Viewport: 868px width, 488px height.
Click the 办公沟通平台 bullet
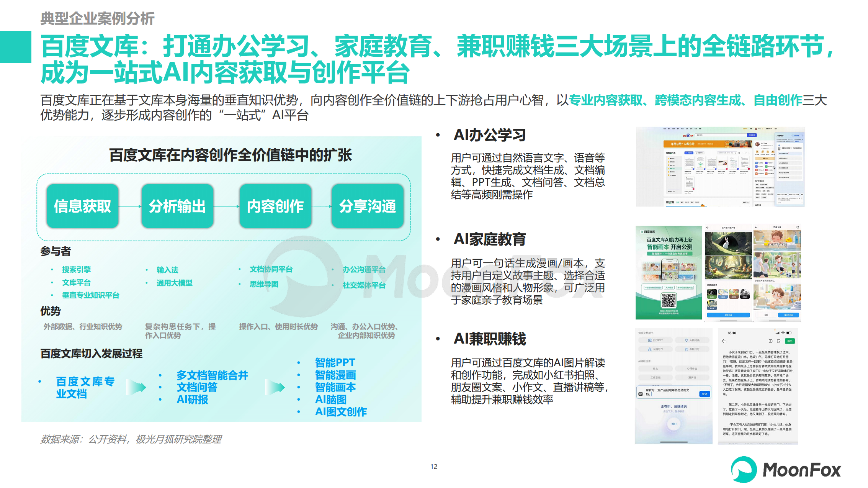364,269
